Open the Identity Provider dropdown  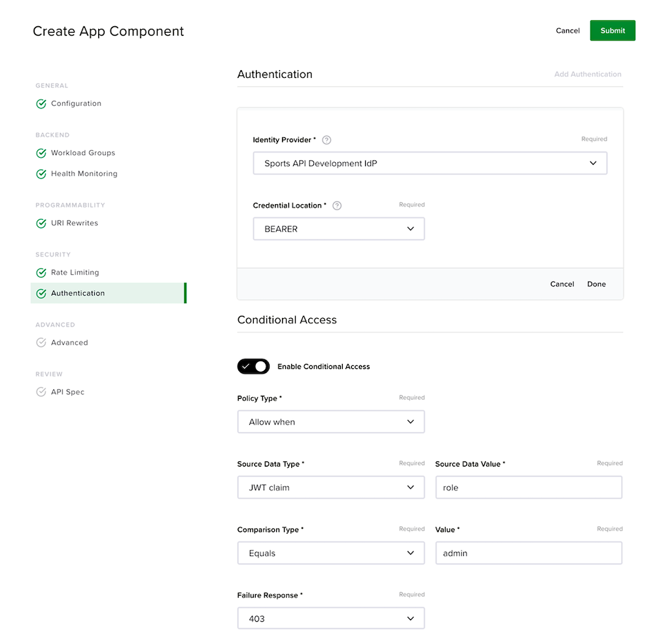pyautogui.click(x=430, y=163)
